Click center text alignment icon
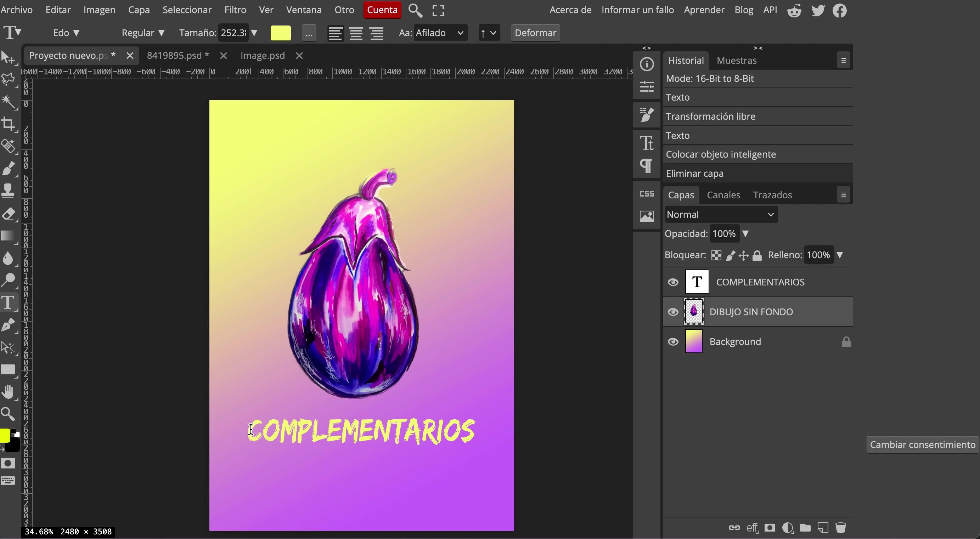This screenshot has height=539, width=980. click(356, 33)
